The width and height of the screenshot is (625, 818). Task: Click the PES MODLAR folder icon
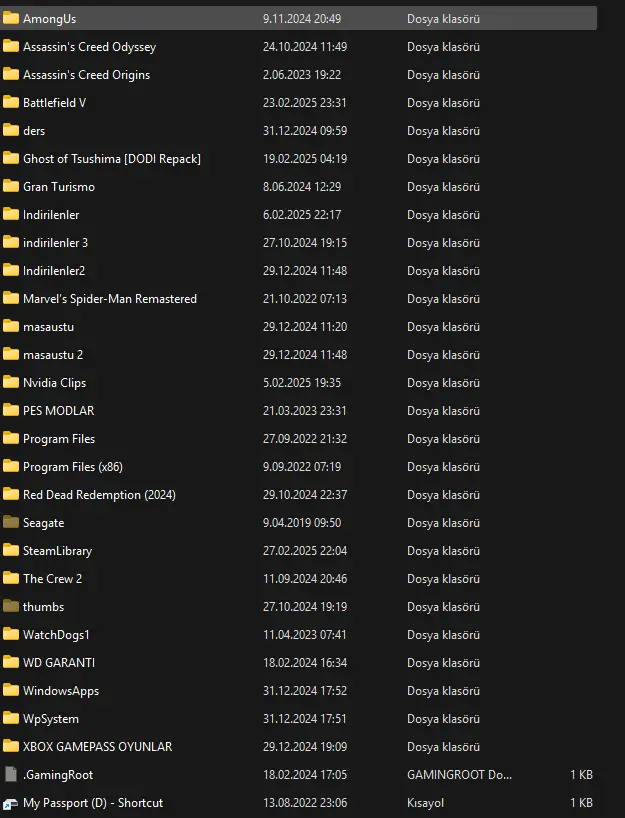pyautogui.click(x=11, y=411)
